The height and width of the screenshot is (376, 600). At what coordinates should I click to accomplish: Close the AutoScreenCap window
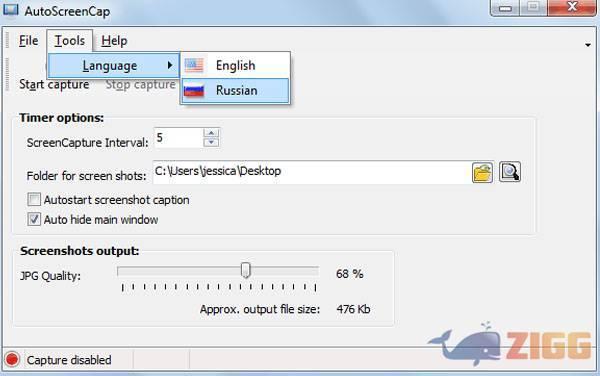click(x=572, y=7)
